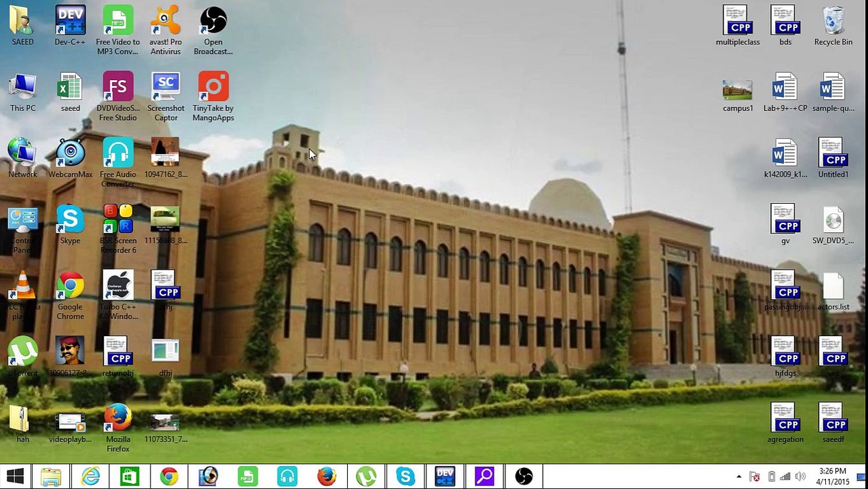This screenshot has height=489, width=868.
Task: Open the Network icon on desktop
Action: pyautogui.click(x=22, y=158)
